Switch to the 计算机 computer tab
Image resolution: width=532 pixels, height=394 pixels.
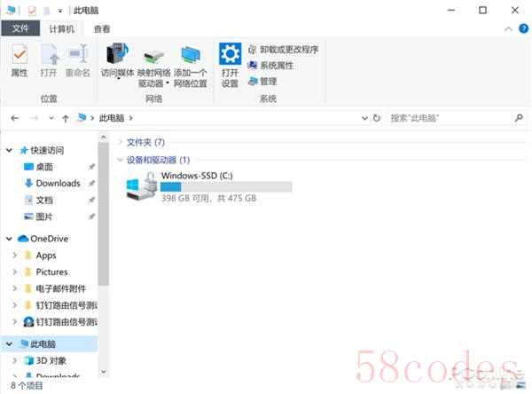coord(61,29)
